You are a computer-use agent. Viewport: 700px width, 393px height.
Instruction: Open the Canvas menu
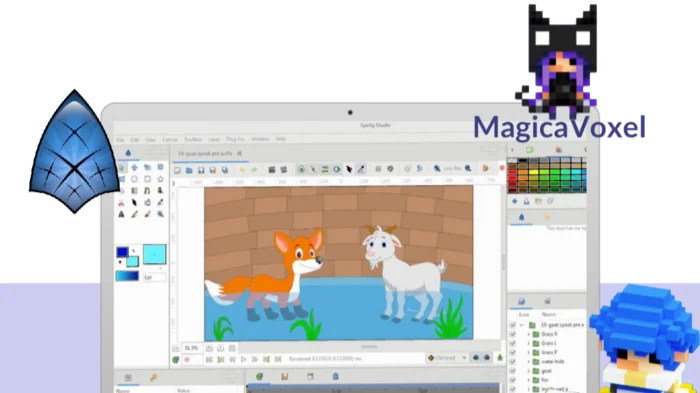click(x=170, y=140)
